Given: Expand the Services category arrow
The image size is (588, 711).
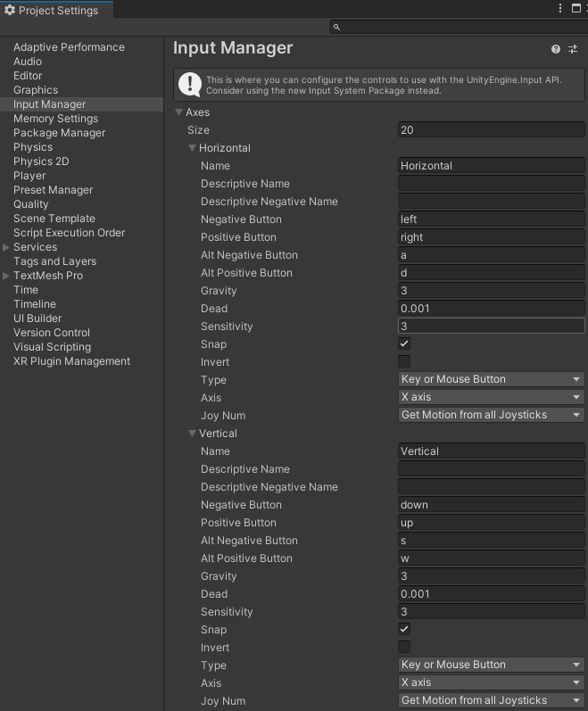Looking at the screenshot, I should (x=6, y=247).
